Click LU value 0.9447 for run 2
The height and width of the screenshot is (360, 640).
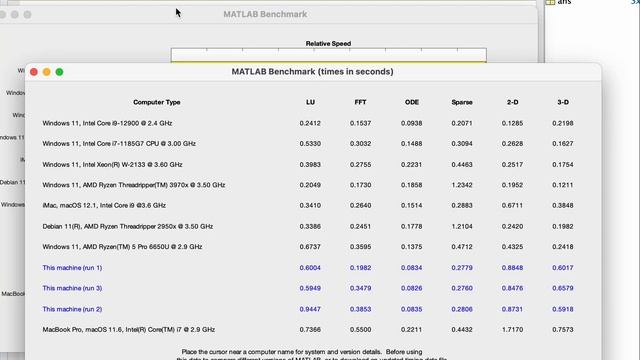(310, 309)
